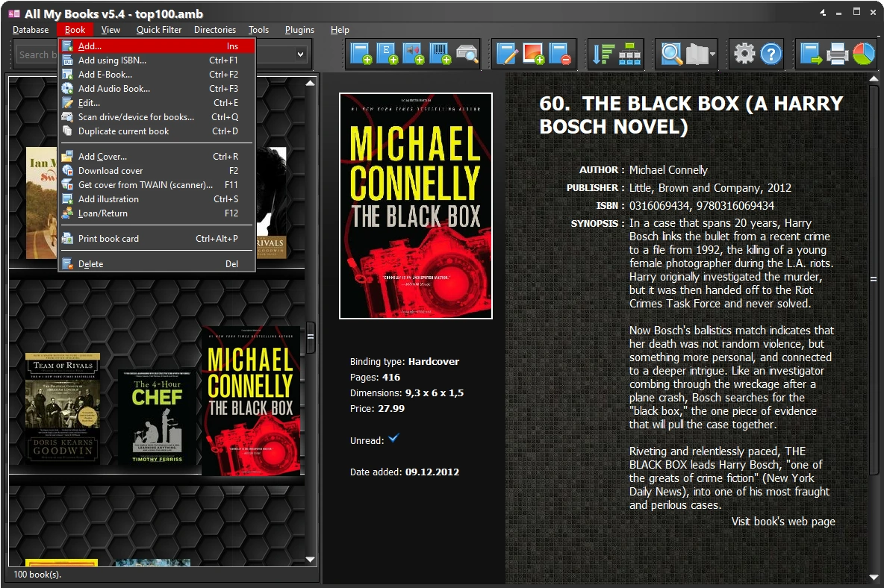The height and width of the screenshot is (588, 884).
Task: Click the Add book toolbar icon
Action: coord(360,54)
